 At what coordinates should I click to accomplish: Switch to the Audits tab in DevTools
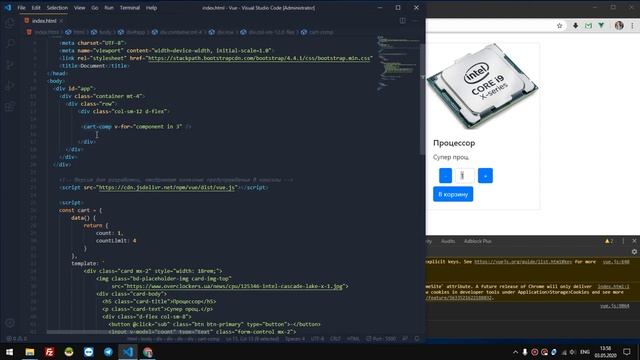(448, 241)
